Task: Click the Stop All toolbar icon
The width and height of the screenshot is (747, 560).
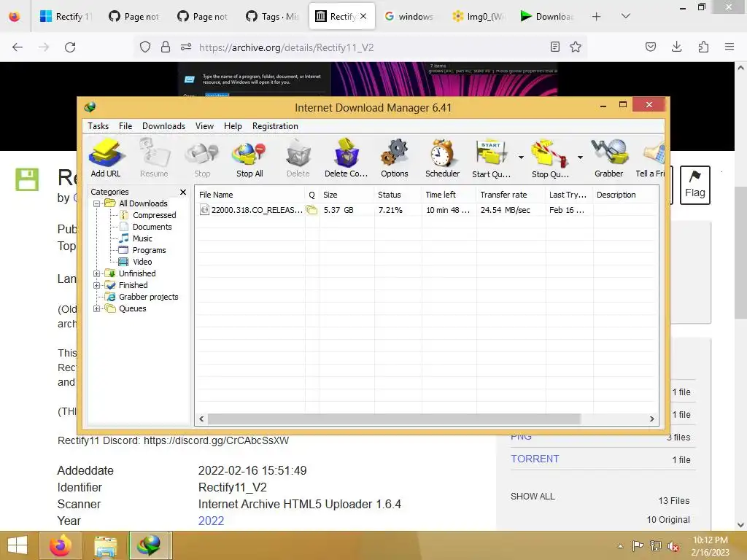Action: [249, 158]
